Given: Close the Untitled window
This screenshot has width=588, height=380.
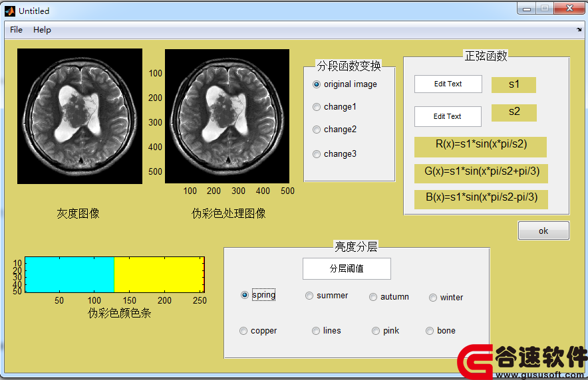Looking at the screenshot, I should tap(569, 8).
